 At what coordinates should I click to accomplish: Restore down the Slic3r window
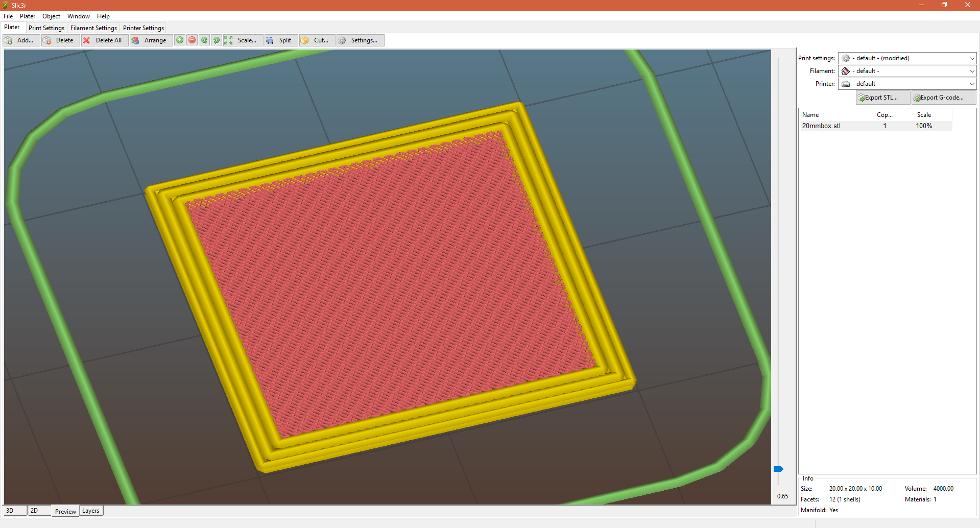point(944,5)
